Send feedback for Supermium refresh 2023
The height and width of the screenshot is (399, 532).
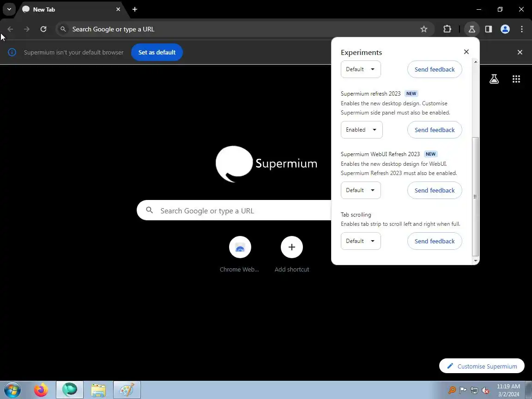tap(435, 130)
